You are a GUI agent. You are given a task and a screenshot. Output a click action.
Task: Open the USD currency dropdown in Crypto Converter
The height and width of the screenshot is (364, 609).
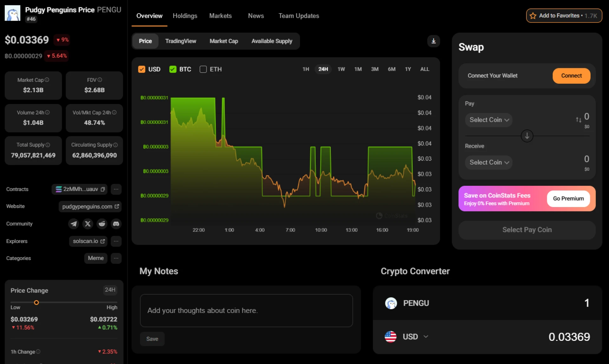click(416, 336)
